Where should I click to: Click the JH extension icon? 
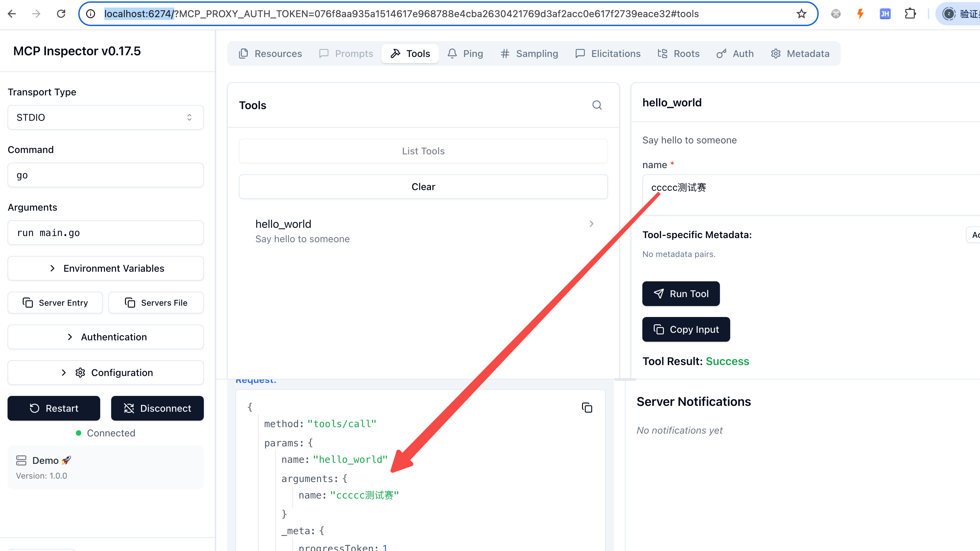(x=885, y=14)
